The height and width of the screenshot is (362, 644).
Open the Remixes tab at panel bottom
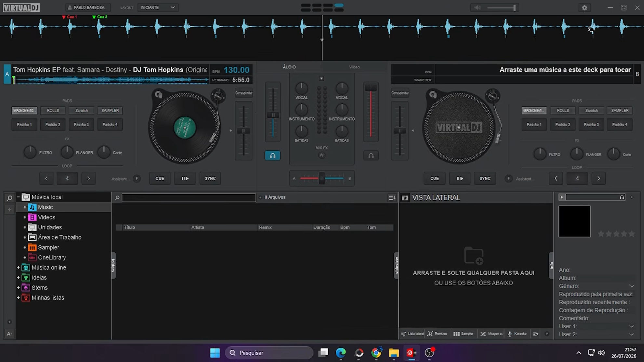pos(437,334)
